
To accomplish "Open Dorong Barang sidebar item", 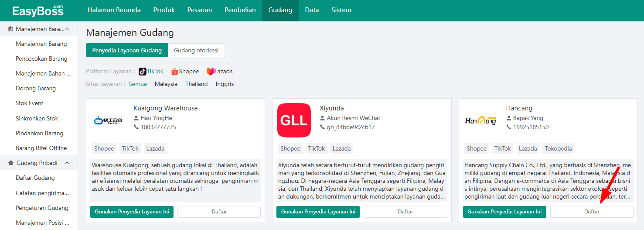I will [36, 88].
